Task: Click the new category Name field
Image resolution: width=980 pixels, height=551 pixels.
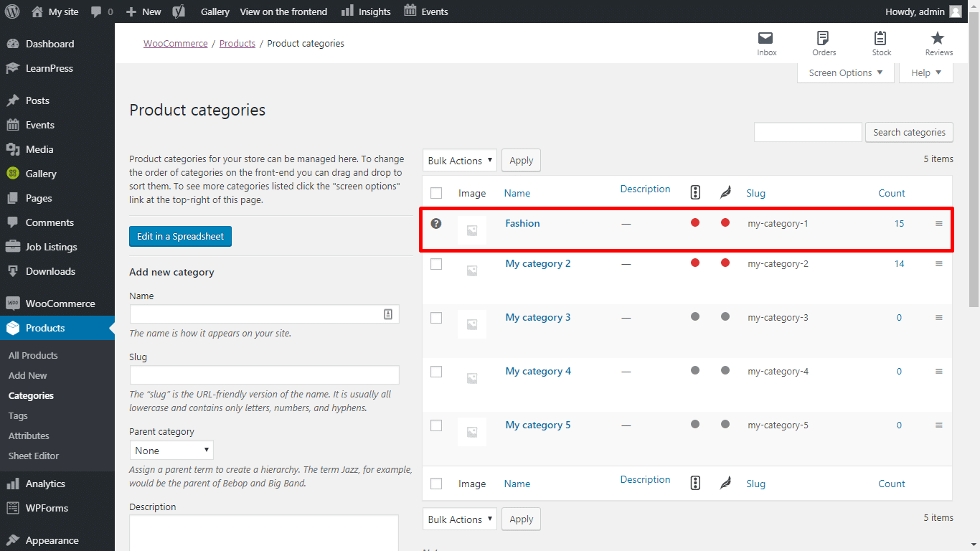Action: 264,314
